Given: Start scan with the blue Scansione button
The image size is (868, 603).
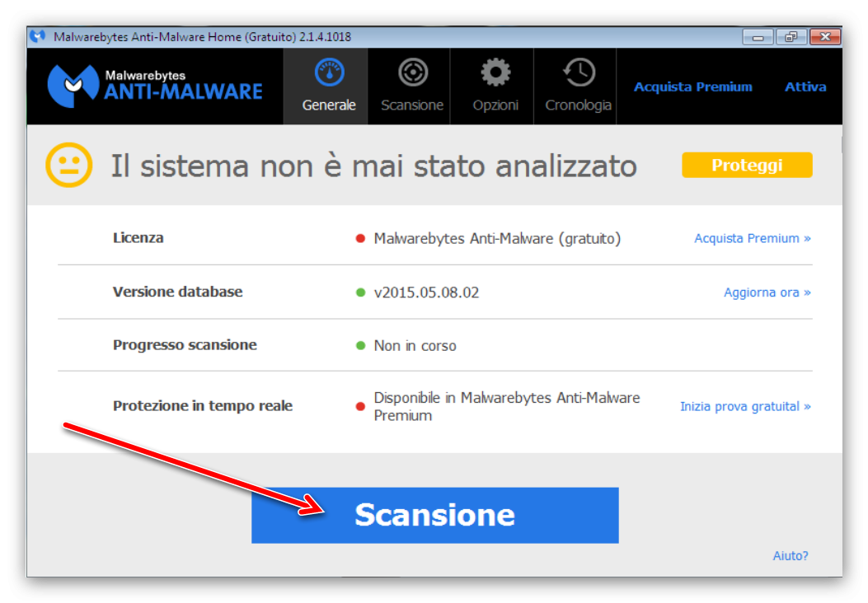Looking at the screenshot, I should coord(434,515).
